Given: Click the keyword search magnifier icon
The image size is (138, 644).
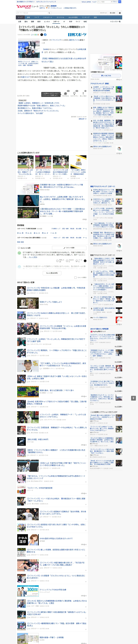Looking at the screenshot, I should (x=49, y=13).
